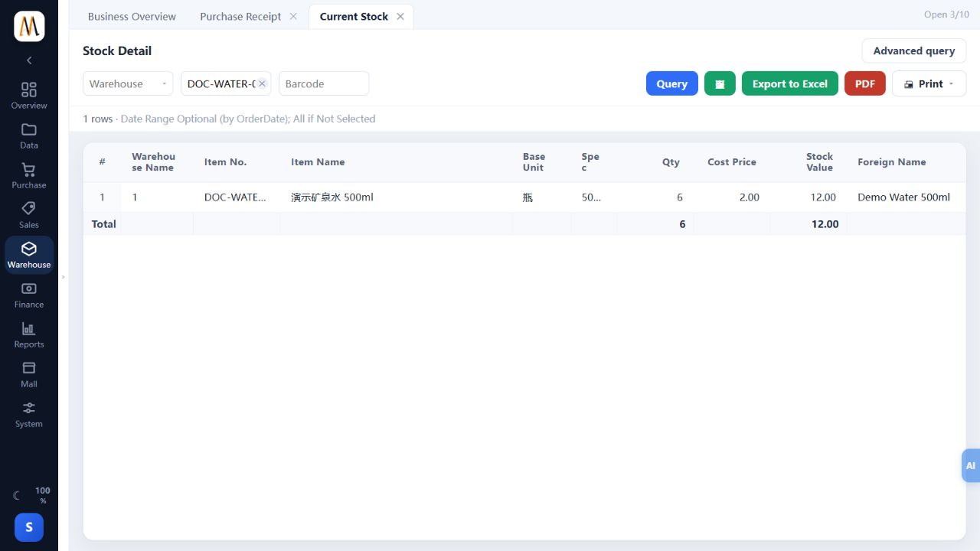Open the Finance section
This screenshot has height=551, width=980.
point(29,295)
